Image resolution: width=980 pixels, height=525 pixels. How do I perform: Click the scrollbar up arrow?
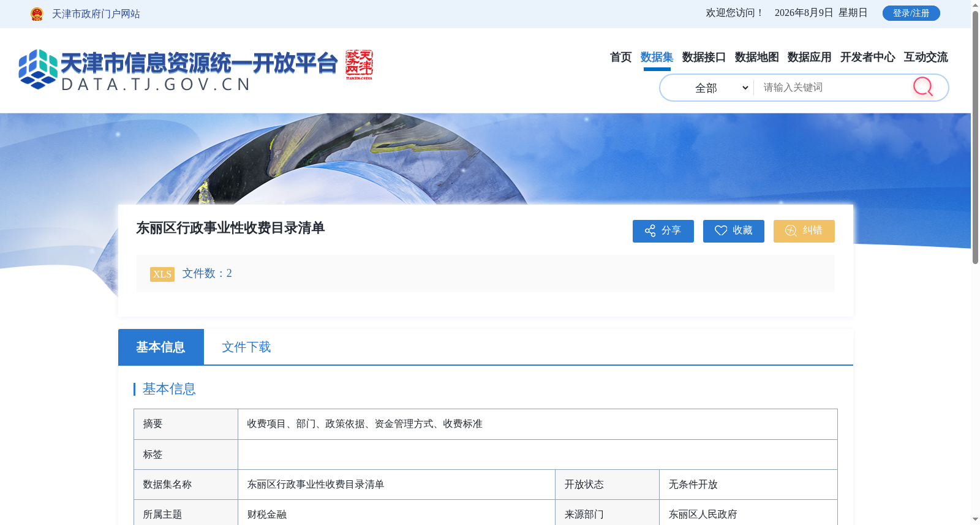(x=975, y=5)
